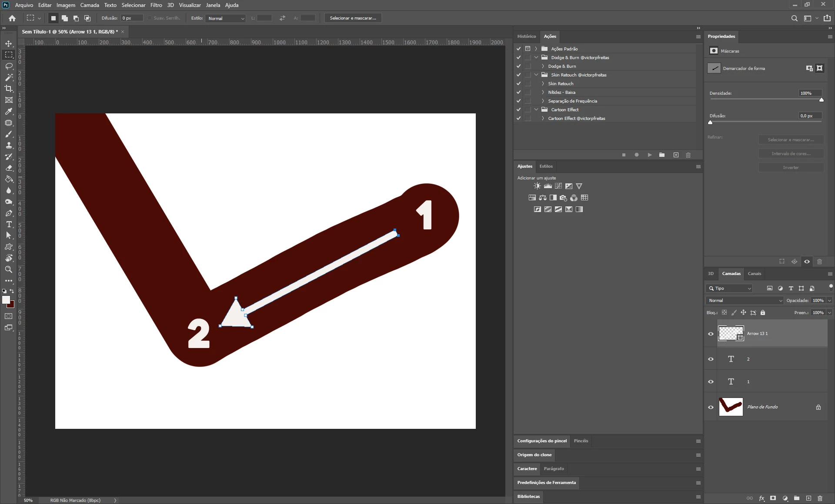Switch to the Canais tab
The height and width of the screenshot is (504, 835).
tap(754, 274)
